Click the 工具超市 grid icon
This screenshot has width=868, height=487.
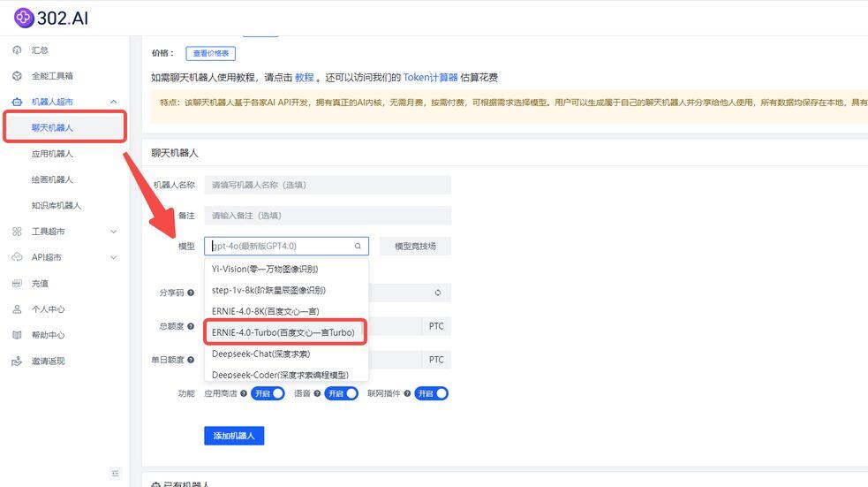pos(17,232)
